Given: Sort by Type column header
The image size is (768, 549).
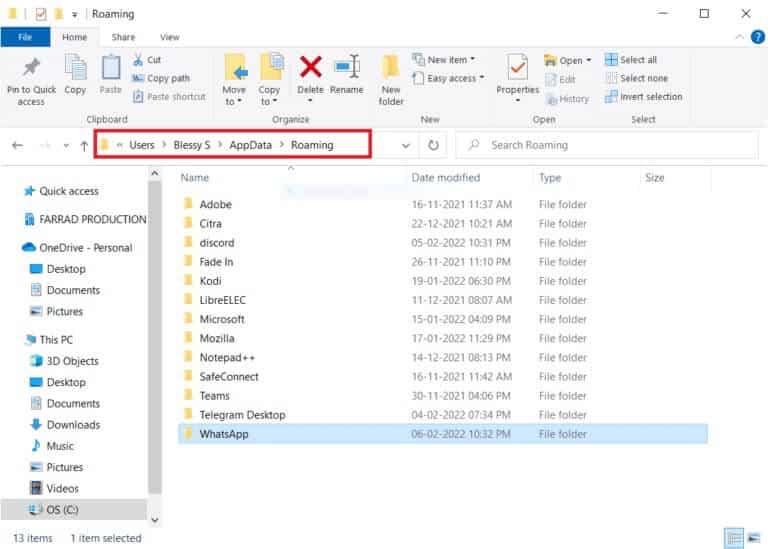Looking at the screenshot, I should point(550,178).
